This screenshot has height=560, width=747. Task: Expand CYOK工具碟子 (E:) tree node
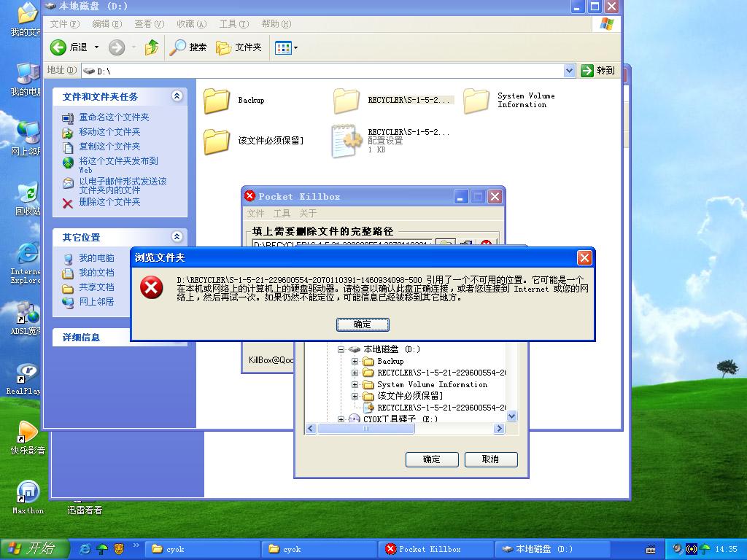341,419
